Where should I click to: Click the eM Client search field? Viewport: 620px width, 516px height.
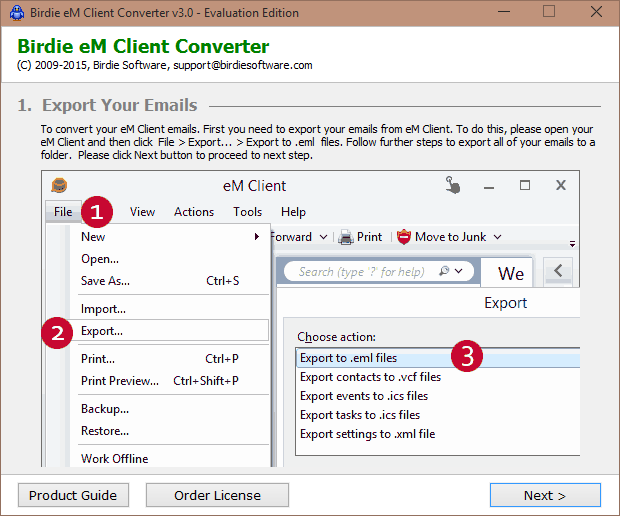point(362,272)
